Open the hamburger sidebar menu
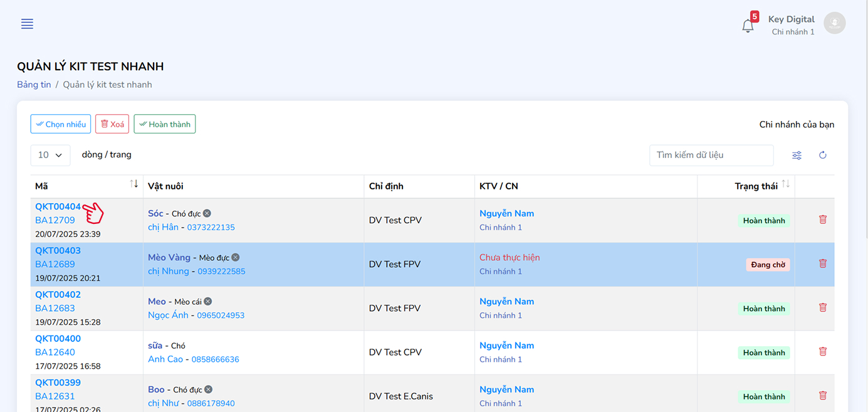Image resolution: width=868 pixels, height=412 pixels. 27,24
